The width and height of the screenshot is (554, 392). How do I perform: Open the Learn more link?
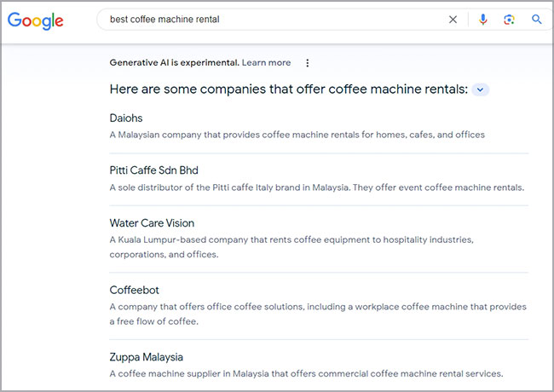266,63
